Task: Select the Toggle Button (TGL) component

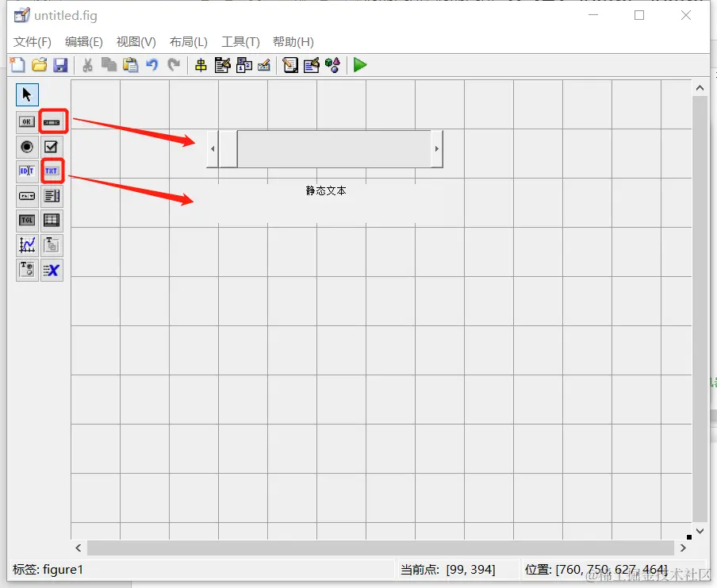Action: (27, 220)
